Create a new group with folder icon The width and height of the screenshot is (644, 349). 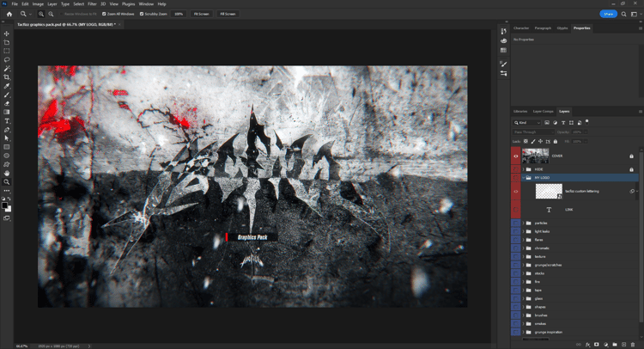(x=615, y=345)
